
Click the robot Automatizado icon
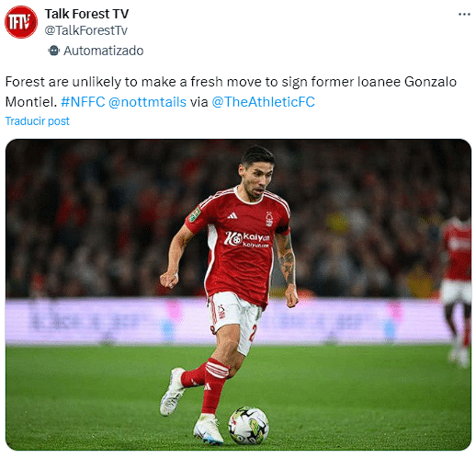(53, 51)
